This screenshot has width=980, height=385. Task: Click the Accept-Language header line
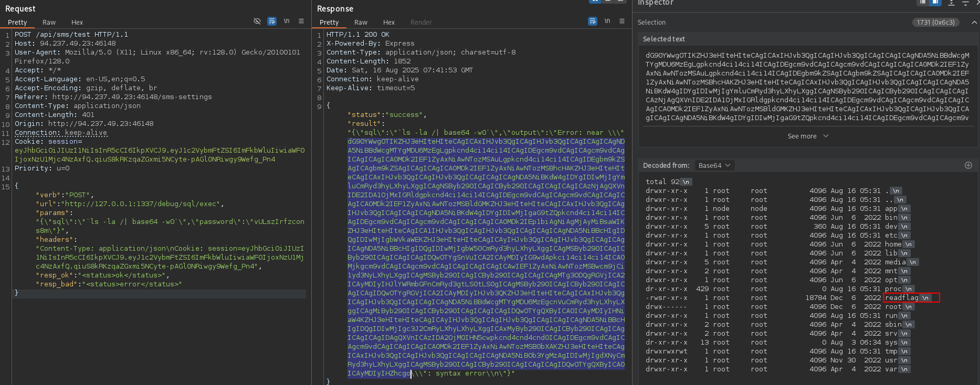pos(80,79)
